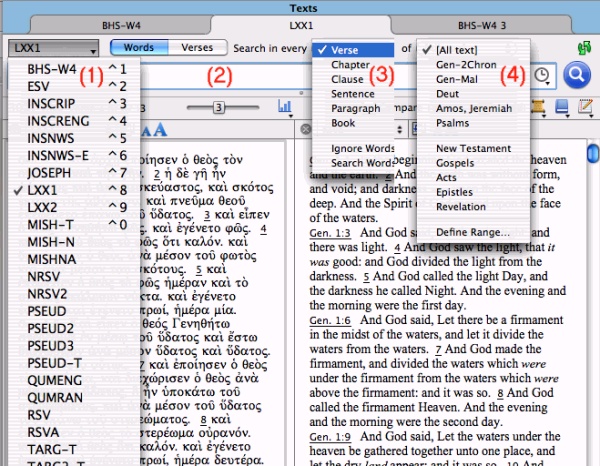Choose BHS-W4 from text list

pyautogui.click(x=74, y=69)
